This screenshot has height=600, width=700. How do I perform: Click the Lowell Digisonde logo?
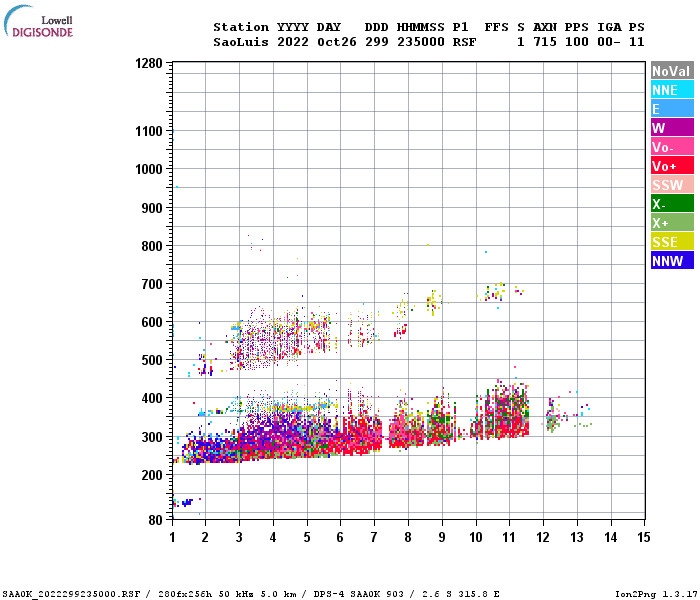pyautogui.click(x=38, y=22)
